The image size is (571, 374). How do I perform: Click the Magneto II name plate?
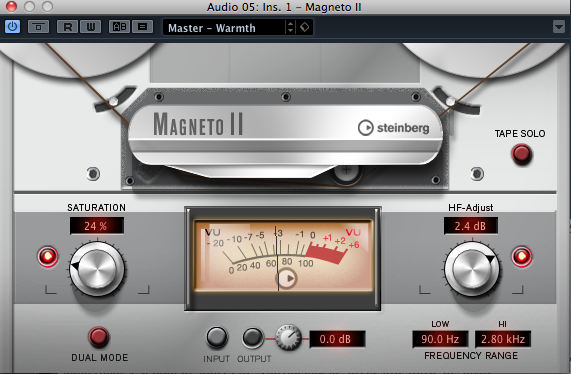198,124
